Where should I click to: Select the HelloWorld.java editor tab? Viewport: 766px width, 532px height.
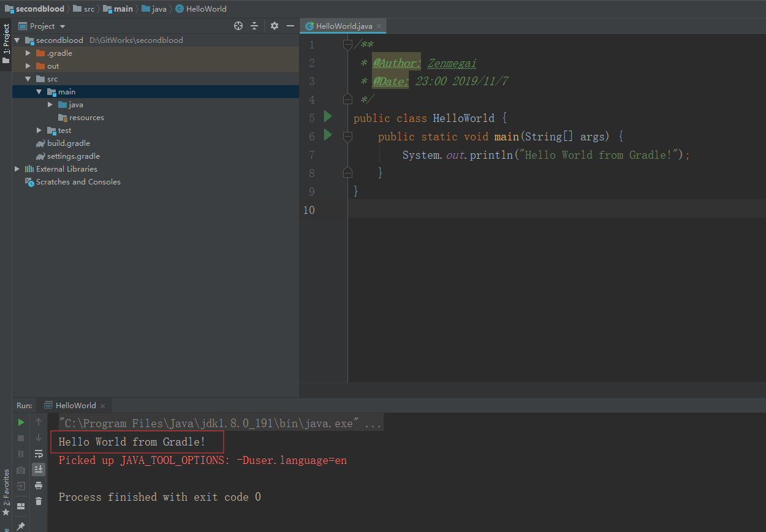(344, 26)
